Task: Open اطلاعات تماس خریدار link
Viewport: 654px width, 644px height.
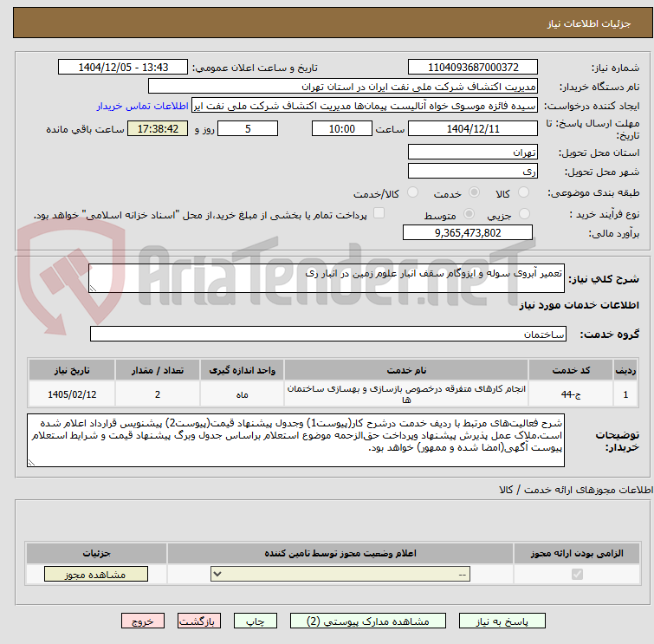Action: (x=143, y=106)
